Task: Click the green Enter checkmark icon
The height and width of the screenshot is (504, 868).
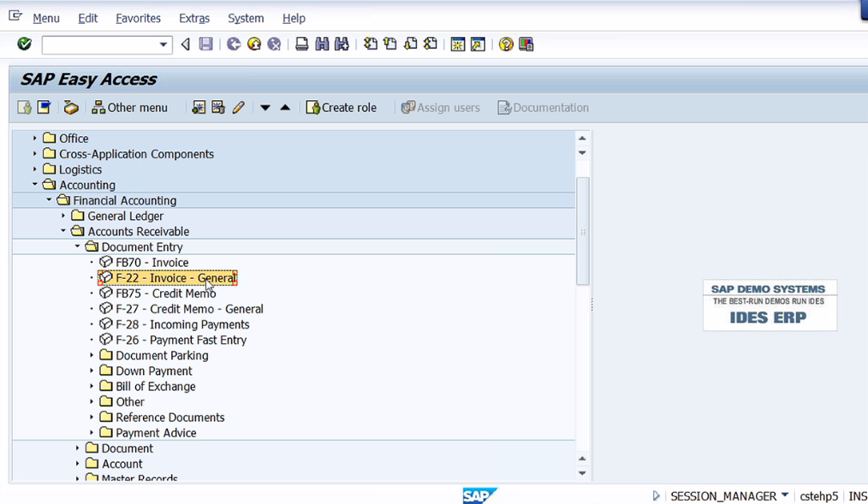Action: tap(24, 44)
